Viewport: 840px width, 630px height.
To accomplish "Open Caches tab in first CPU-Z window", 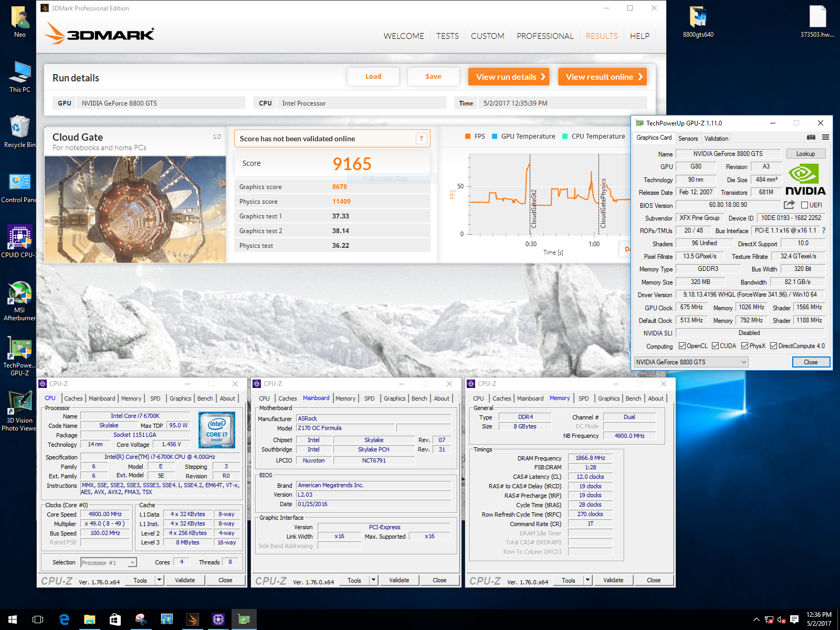I will click(x=73, y=398).
